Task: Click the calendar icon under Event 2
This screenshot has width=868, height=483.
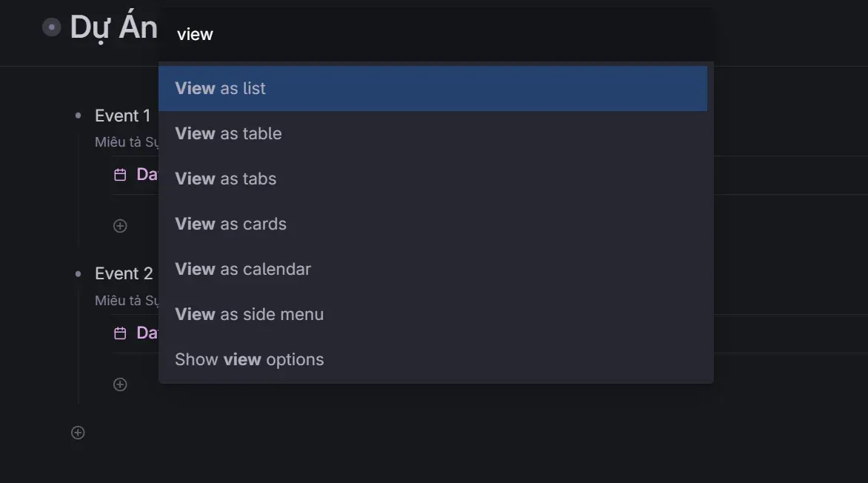Action: (120, 333)
